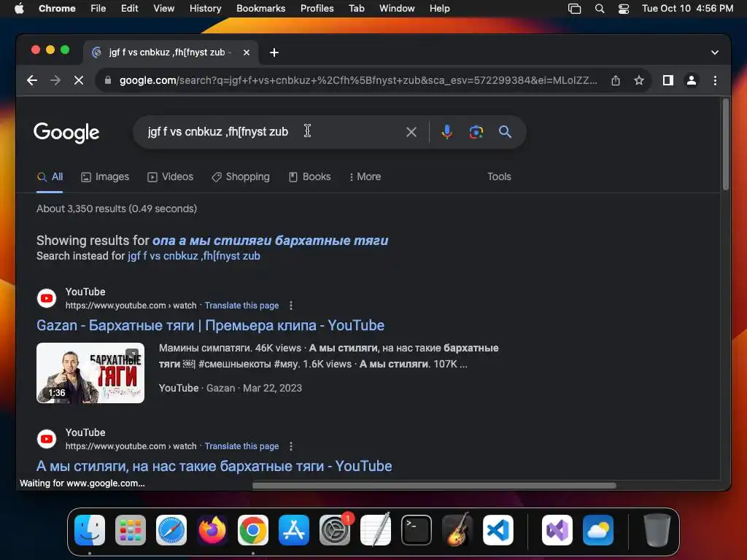Translate the first YouTube result page
The height and width of the screenshot is (560, 747).
(241, 306)
